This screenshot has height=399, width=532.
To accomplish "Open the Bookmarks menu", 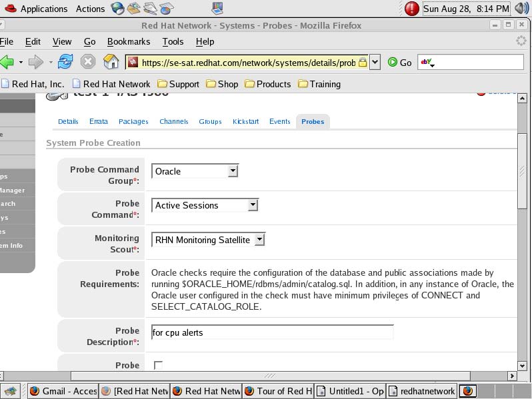I will click(x=129, y=41).
